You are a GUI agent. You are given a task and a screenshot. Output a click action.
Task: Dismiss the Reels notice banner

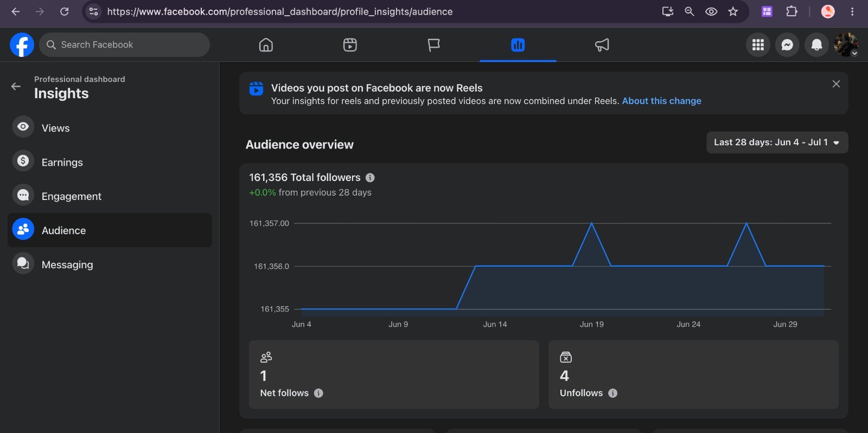836,84
